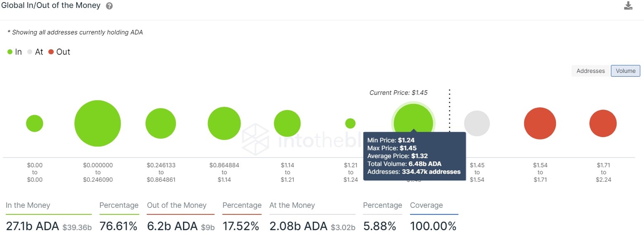This screenshot has width=644, height=243.
Task: Switch to the Addresses view
Action: tap(590, 71)
